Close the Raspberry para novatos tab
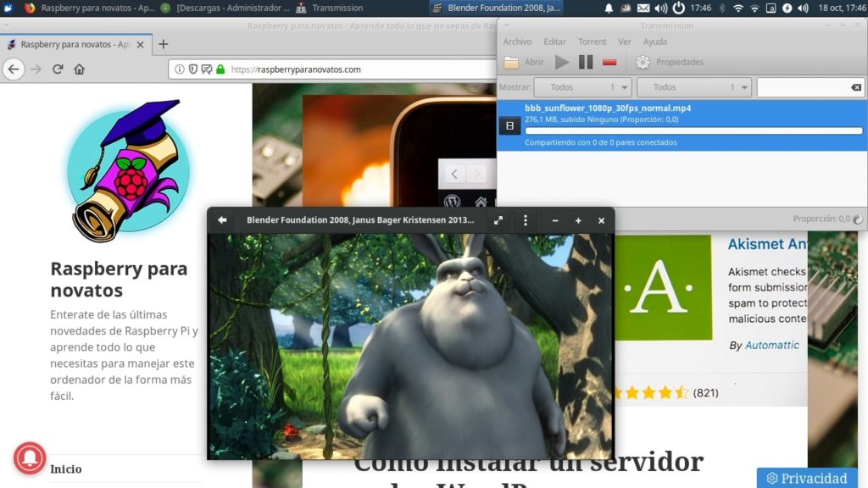This screenshot has width=868, height=488. (x=140, y=44)
